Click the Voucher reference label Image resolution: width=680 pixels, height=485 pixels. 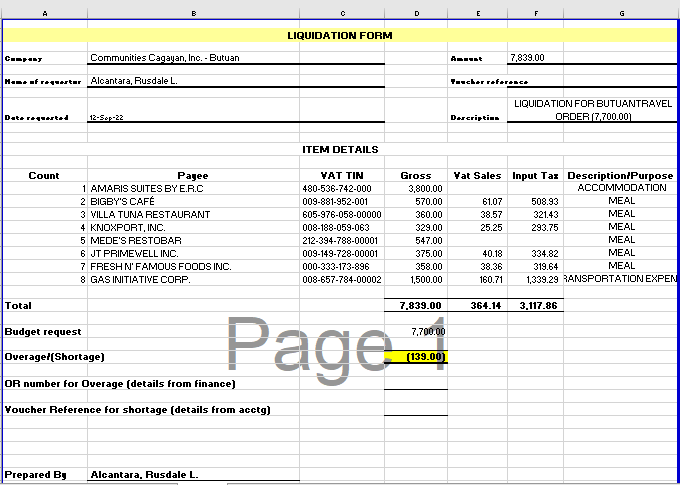(x=489, y=82)
